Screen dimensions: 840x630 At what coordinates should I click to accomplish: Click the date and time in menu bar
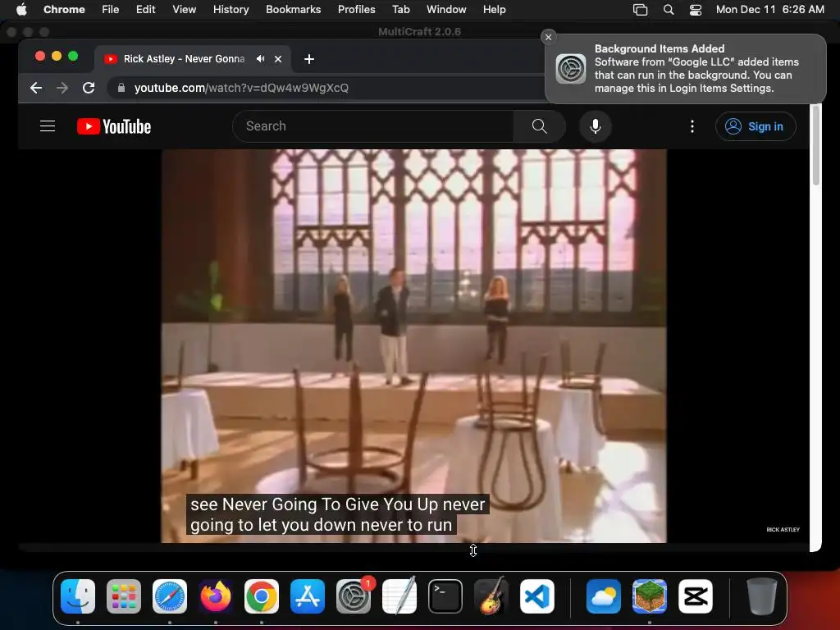click(769, 10)
